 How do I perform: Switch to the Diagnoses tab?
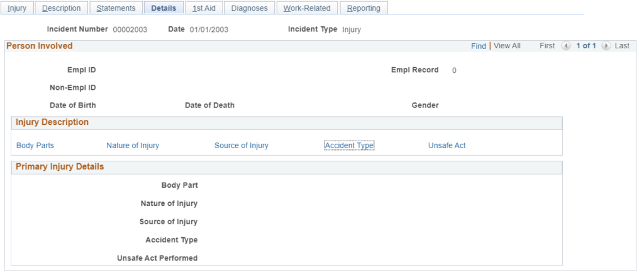[249, 8]
